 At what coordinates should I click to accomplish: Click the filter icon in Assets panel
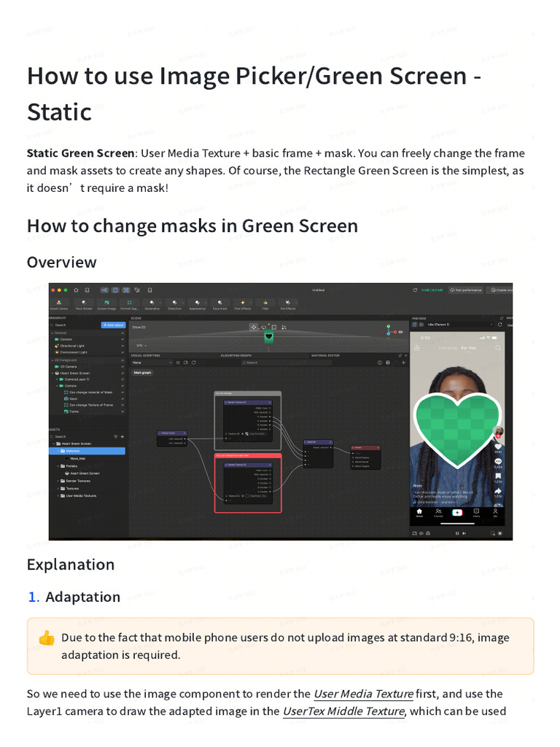tap(115, 436)
